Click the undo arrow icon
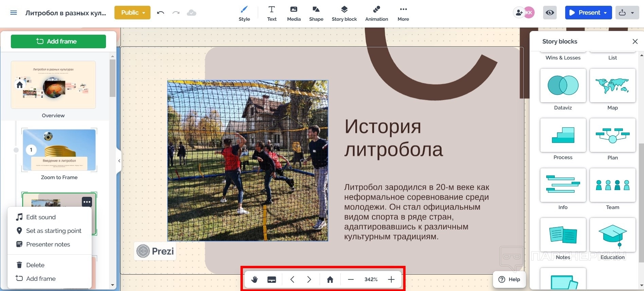644x291 pixels. 161,13
